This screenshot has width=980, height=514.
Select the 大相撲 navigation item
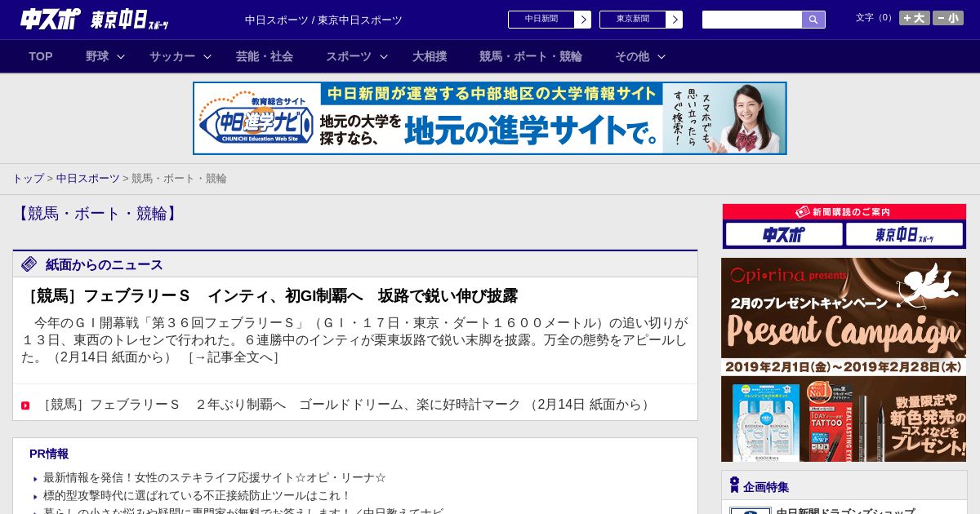click(430, 56)
